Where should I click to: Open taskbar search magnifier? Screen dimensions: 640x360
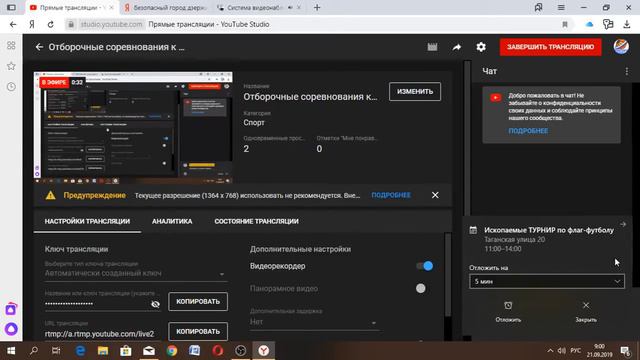[x=34, y=351]
